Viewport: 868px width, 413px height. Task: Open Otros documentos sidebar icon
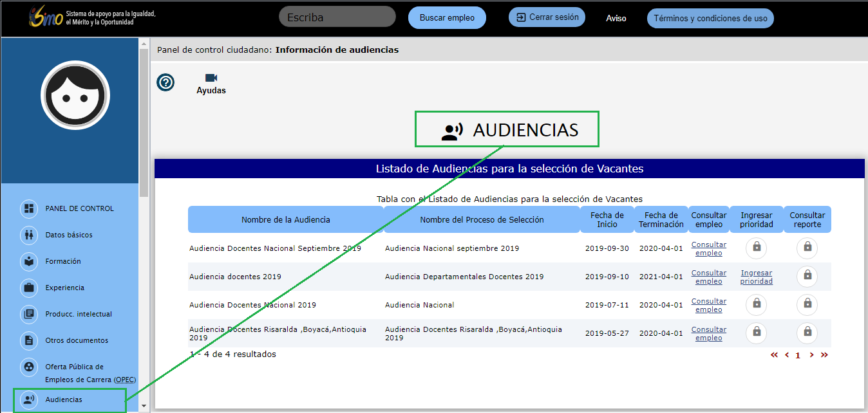(29, 340)
